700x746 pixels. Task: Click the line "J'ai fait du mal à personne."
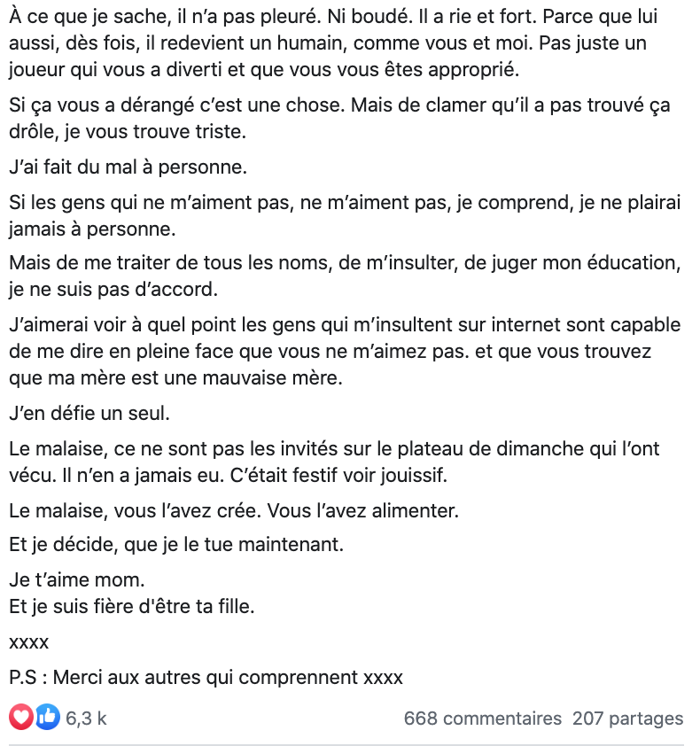(128, 167)
